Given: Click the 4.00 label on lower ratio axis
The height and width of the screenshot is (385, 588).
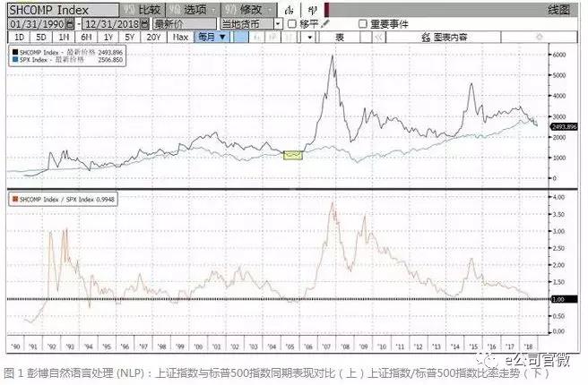Looking at the screenshot, I should click(558, 197).
